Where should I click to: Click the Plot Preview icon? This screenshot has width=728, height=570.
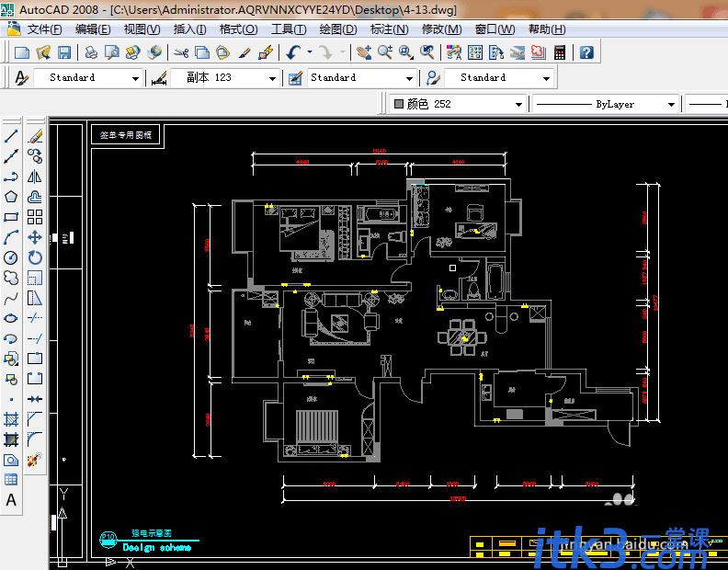click(x=112, y=52)
